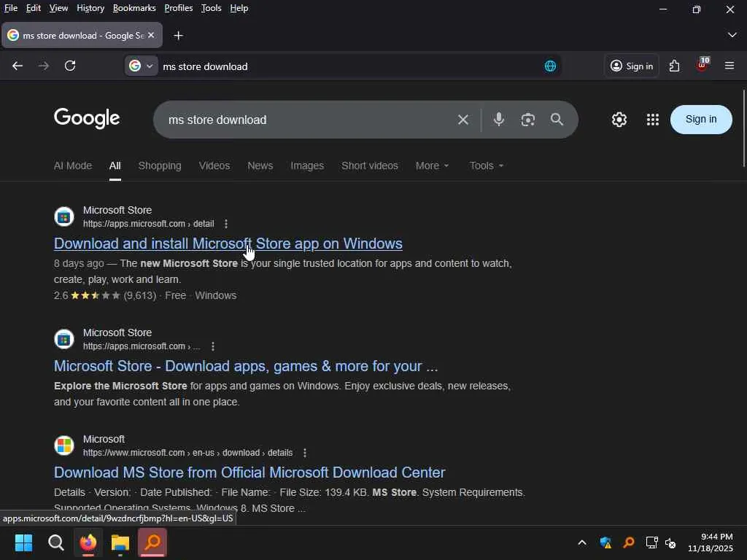The image size is (747, 560).
Task: Switch to Videos results
Action: (x=214, y=166)
